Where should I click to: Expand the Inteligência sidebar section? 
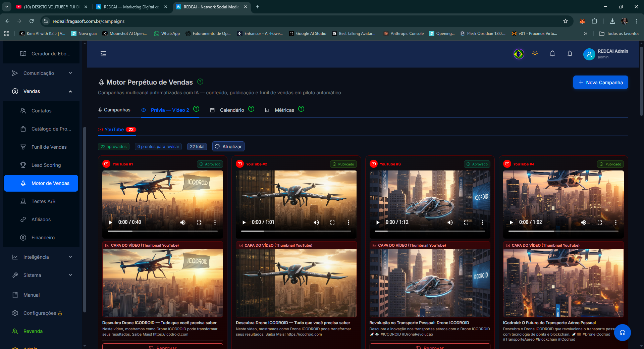coord(41,257)
